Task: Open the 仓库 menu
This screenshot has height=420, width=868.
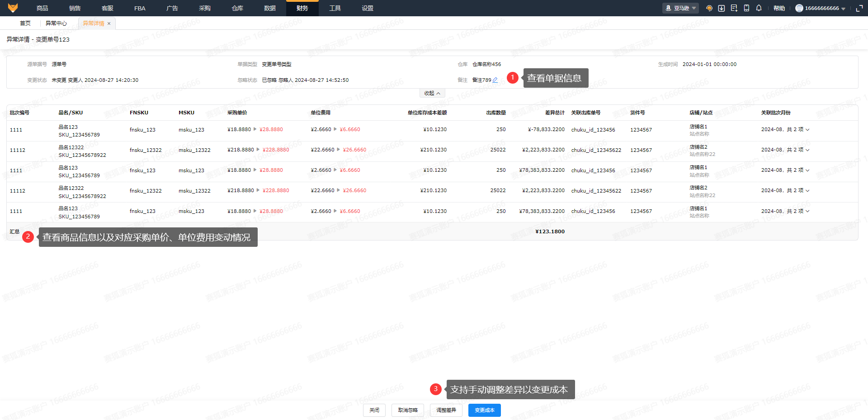Action: (x=237, y=8)
